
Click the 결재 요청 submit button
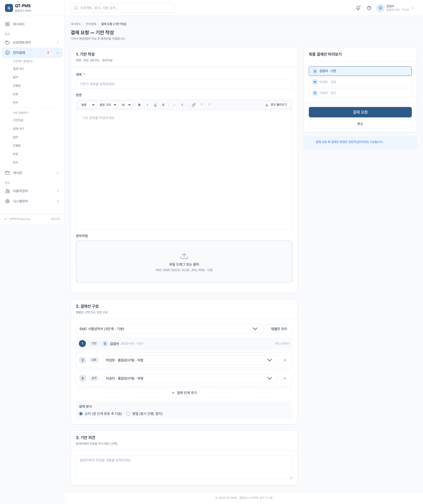click(360, 112)
